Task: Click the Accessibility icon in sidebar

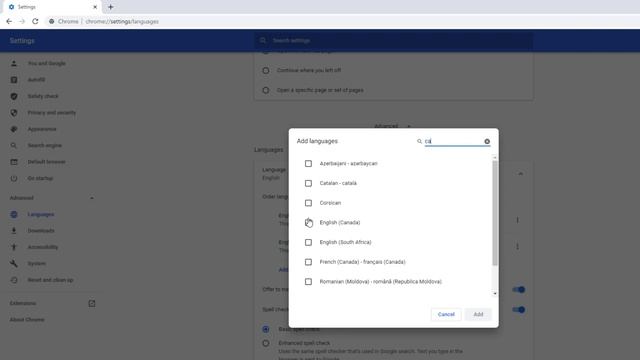Action: [x=14, y=247]
